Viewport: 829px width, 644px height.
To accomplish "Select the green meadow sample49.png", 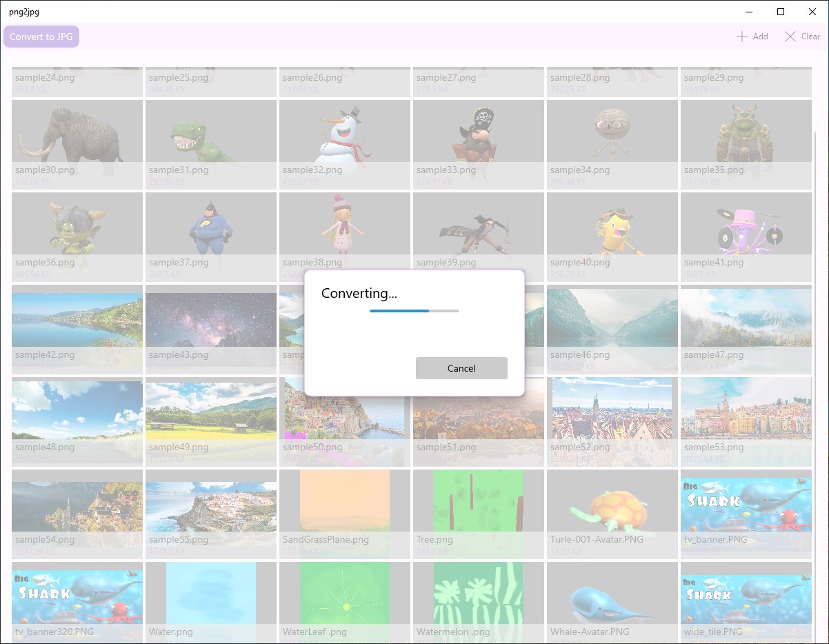I will [x=211, y=421].
